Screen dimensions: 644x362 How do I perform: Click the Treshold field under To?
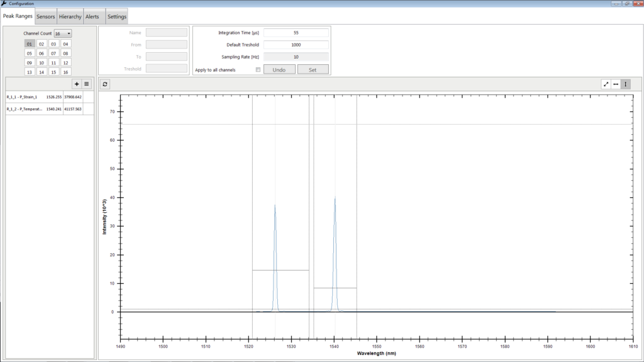pos(166,69)
